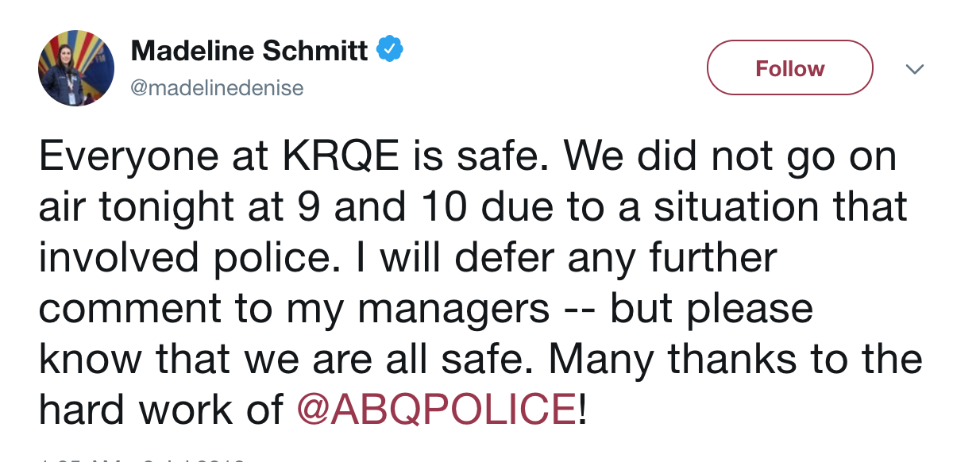
Task: Click the display name Madeline Schmitt
Action: (x=249, y=51)
